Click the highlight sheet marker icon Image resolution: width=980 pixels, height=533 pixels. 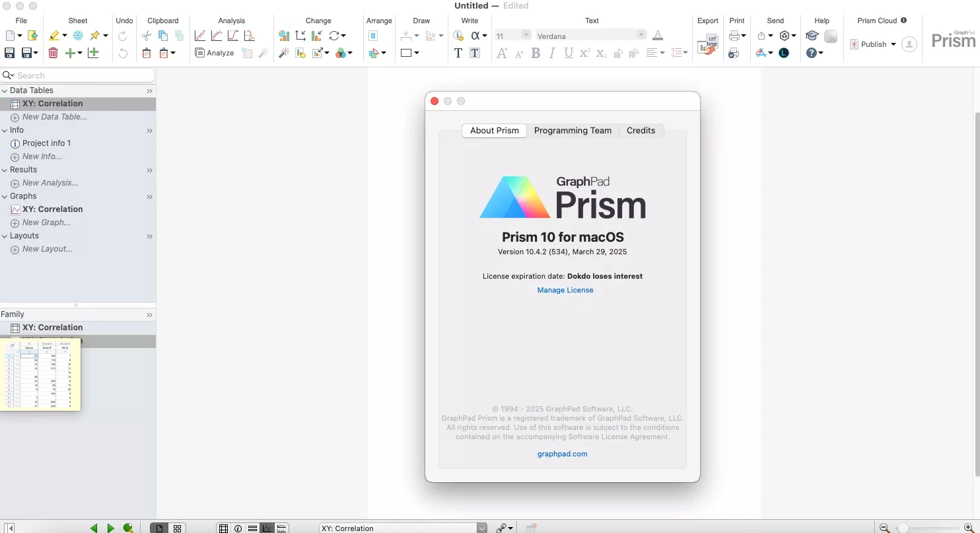[55, 36]
